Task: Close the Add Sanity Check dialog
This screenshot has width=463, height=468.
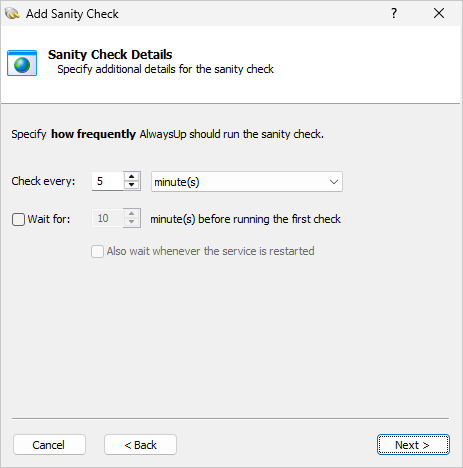Action: (439, 13)
